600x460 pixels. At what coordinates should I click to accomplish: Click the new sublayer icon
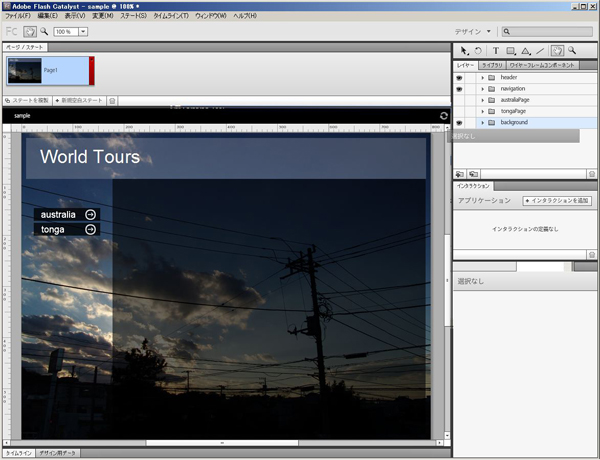[x=473, y=174]
